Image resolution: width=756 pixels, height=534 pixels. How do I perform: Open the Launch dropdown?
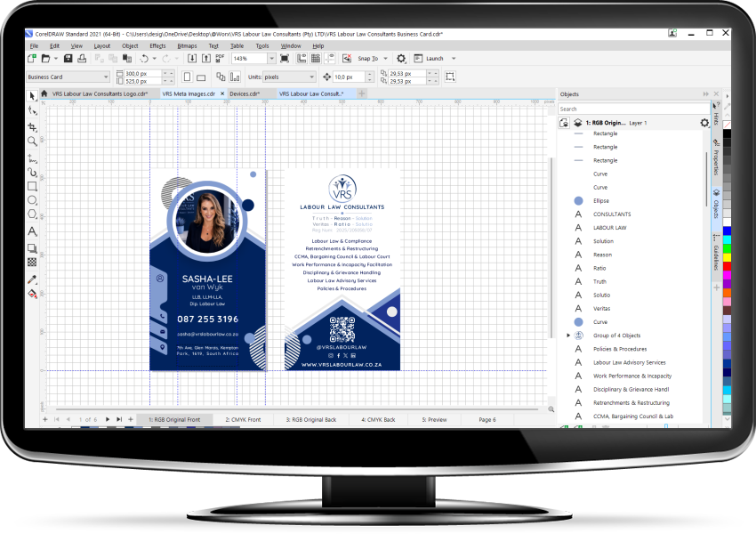pyautogui.click(x=454, y=59)
